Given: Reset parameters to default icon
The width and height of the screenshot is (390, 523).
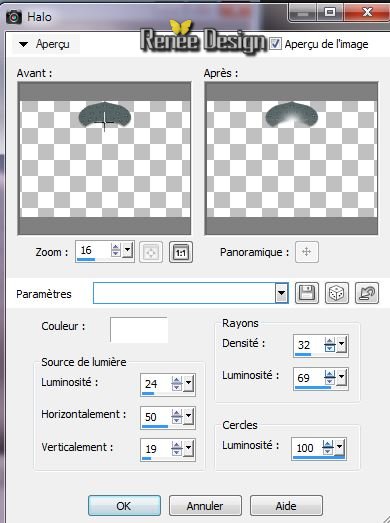Looking at the screenshot, I should click(x=367, y=293).
